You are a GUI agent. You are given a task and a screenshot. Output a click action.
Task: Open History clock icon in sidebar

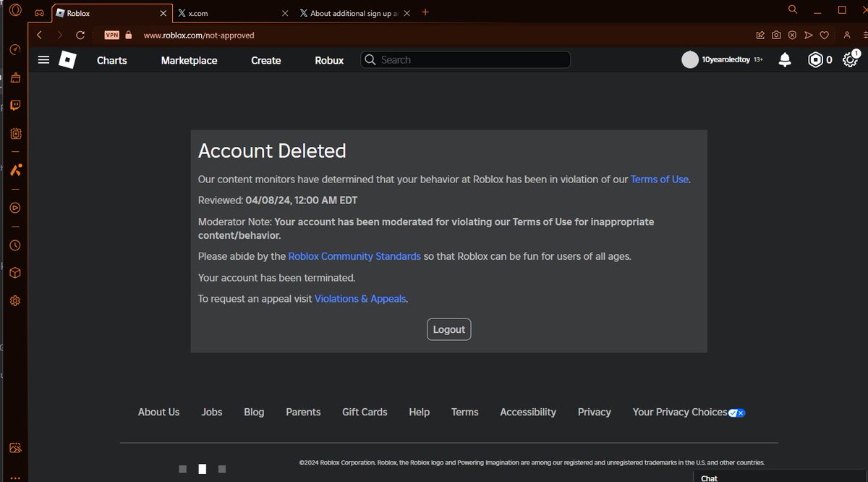click(15, 245)
